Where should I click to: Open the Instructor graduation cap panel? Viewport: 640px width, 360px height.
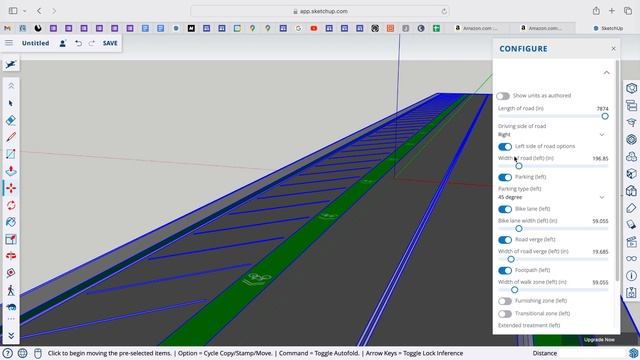point(631,122)
